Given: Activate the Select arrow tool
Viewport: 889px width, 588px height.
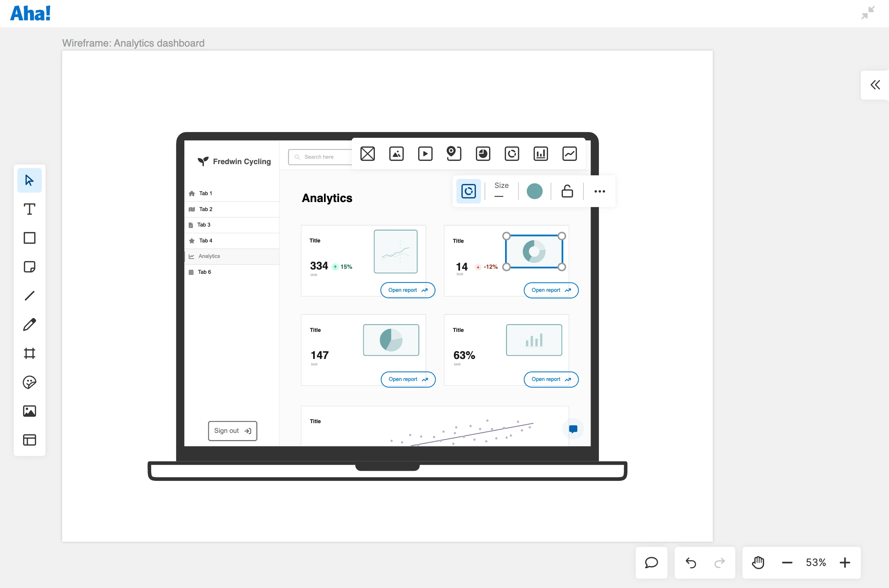Looking at the screenshot, I should click(x=29, y=180).
